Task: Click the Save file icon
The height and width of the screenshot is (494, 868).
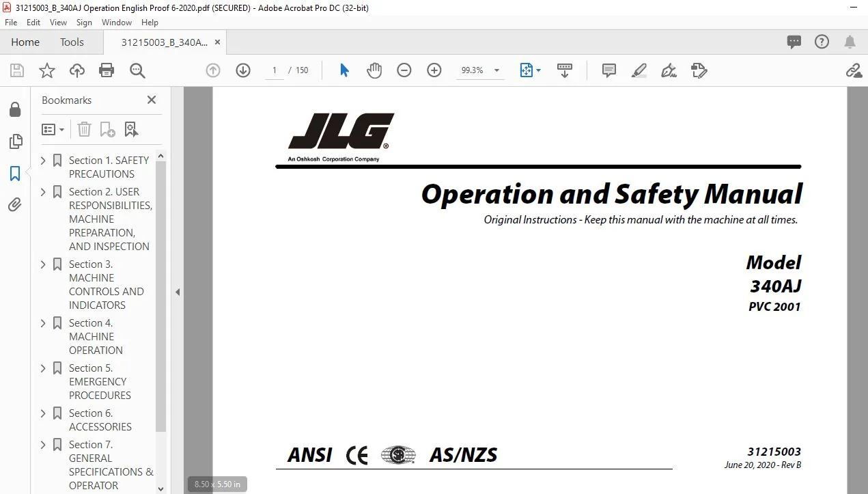Action: point(17,70)
